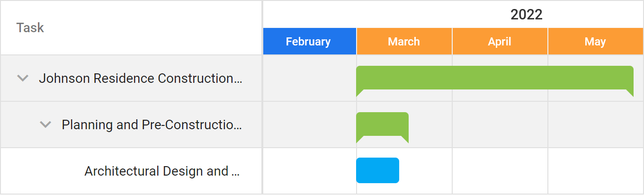Select the Johnson Residence green summary bar
644x195 pixels.
(494, 78)
